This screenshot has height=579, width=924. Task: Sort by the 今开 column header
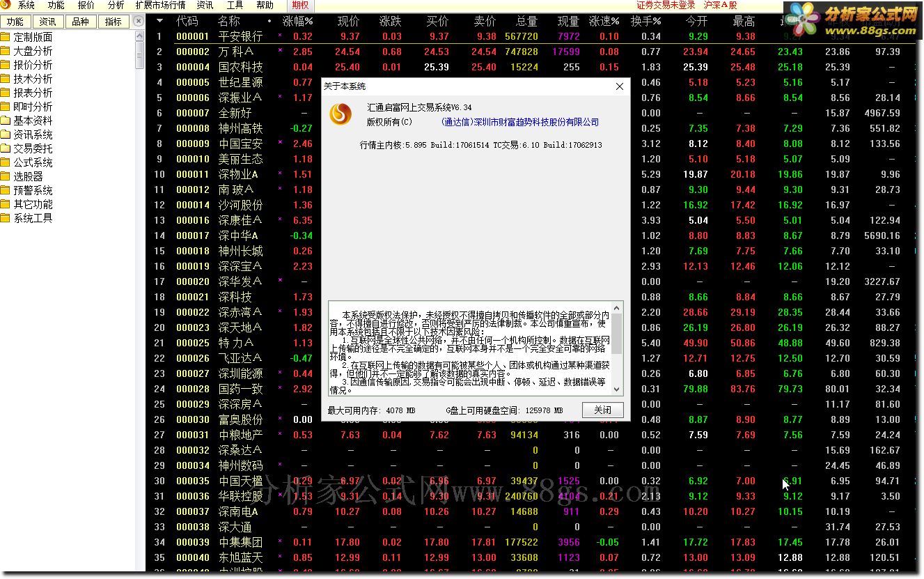pos(696,22)
